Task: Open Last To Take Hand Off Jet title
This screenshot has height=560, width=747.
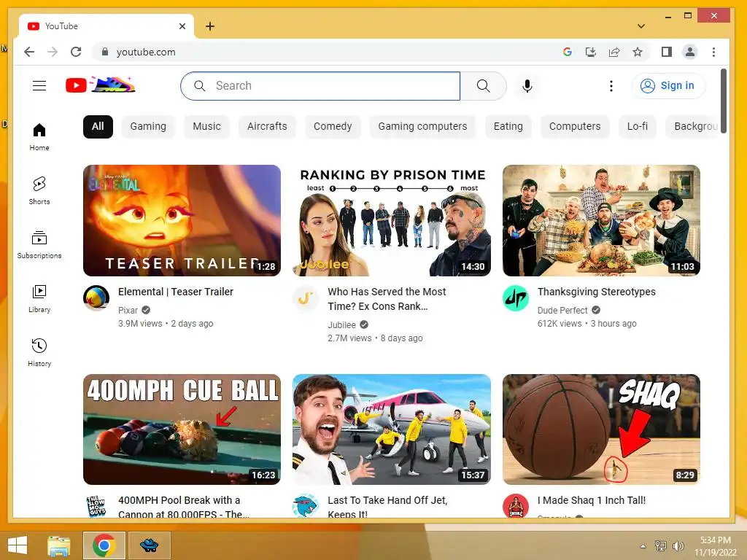Action: click(387, 507)
